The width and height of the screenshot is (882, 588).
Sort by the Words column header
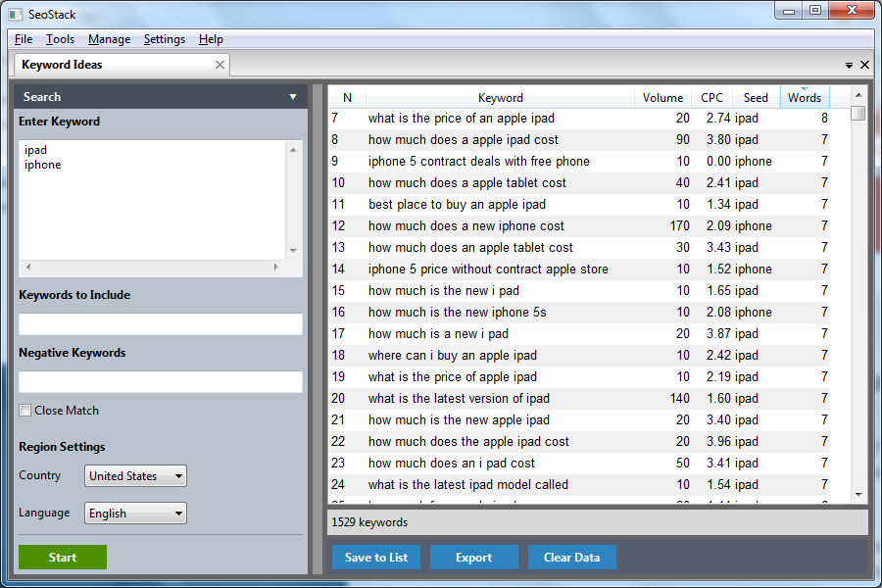(805, 97)
